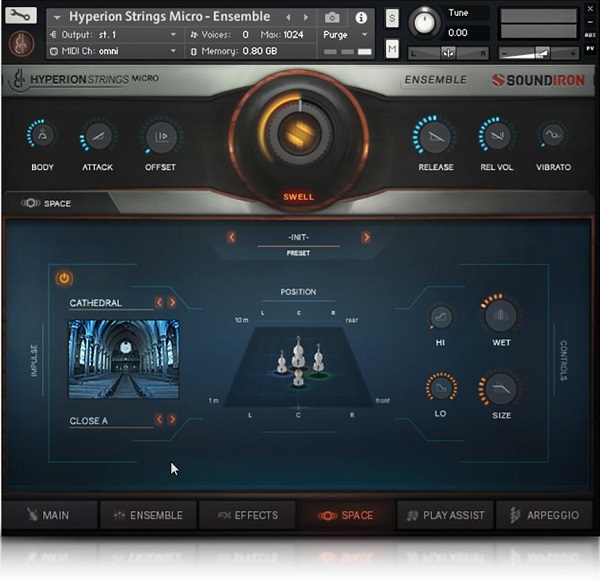Viewport: 600px width, 581px height.
Task: Click the SIZE reverb knob
Action: 500,388
